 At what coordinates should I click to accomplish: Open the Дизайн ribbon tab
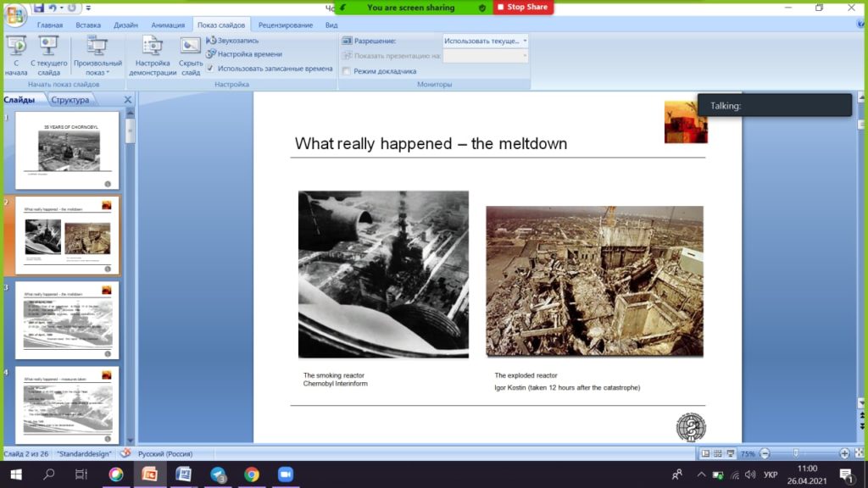tap(125, 25)
